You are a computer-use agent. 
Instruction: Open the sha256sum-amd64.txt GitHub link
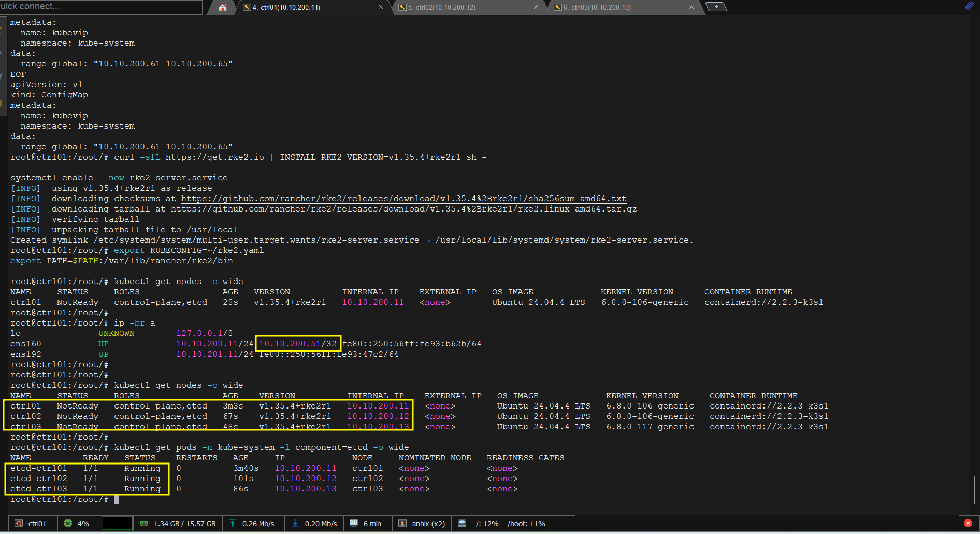(x=403, y=199)
